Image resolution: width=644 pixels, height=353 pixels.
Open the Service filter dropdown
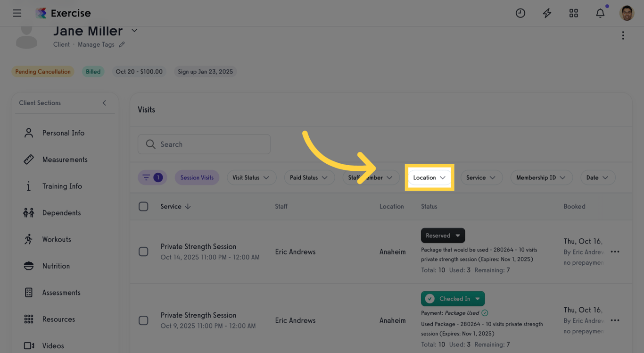tap(481, 177)
